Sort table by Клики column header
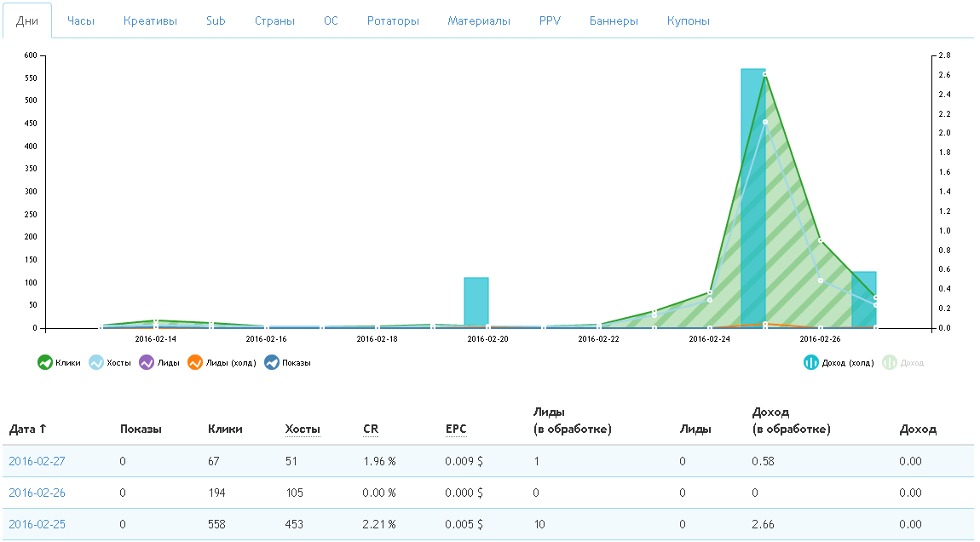Viewport: 980px width, 542px height. (225, 429)
